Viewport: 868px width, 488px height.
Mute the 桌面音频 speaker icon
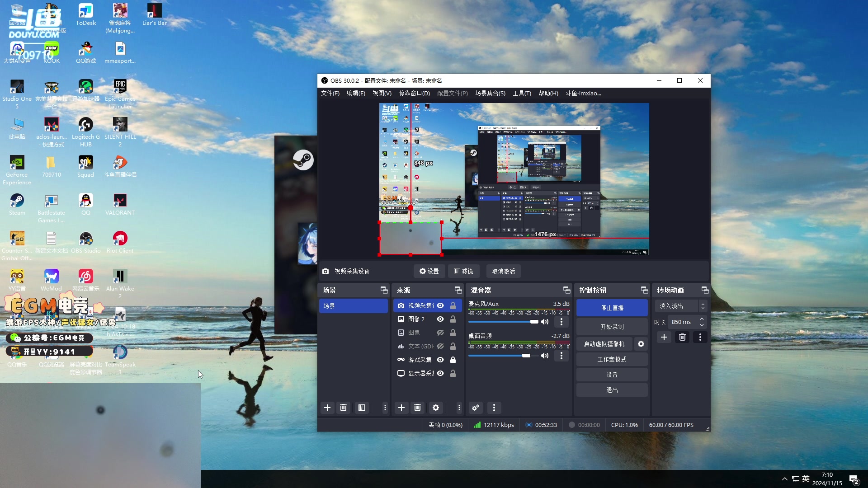[545, 356]
